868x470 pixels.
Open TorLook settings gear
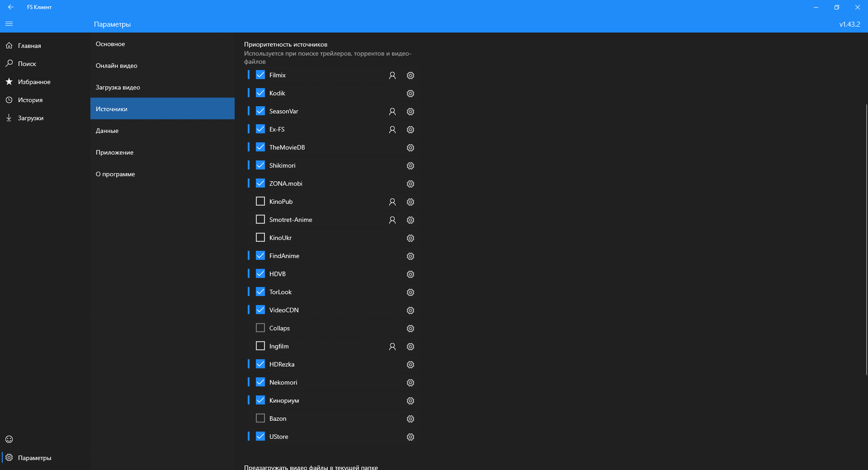point(410,292)
